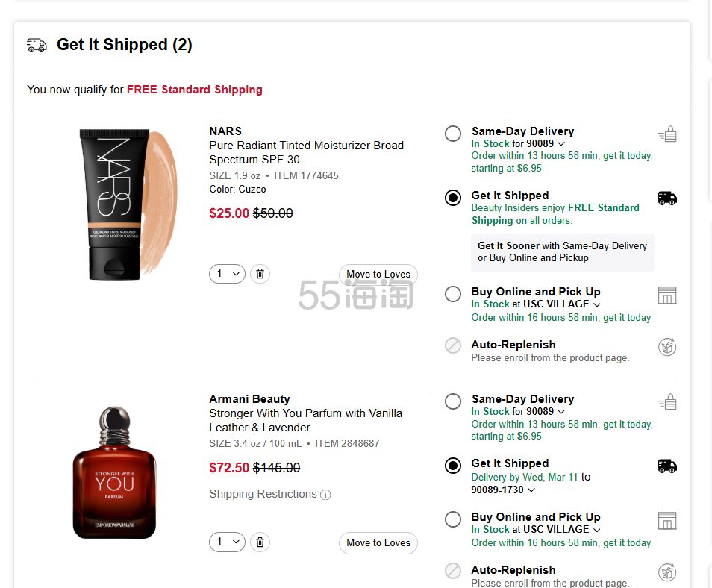
Task: Move the Armani perfume to Loves
Action: pyautogui.click(x=378, y=543)
